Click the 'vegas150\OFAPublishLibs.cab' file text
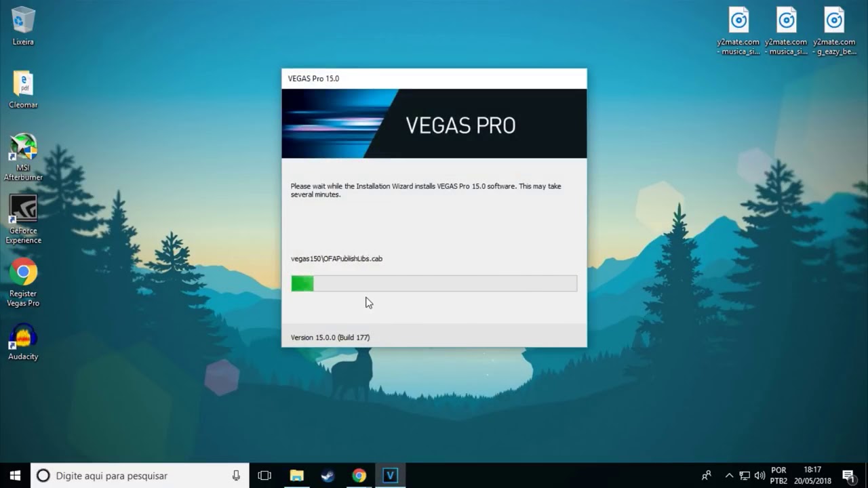The image size is (868, 488). (x=336, y=259)
